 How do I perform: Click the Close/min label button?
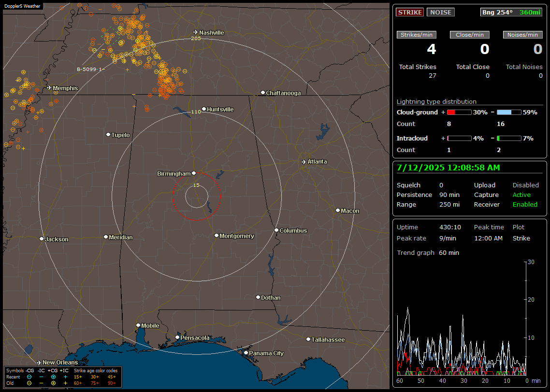470,35
